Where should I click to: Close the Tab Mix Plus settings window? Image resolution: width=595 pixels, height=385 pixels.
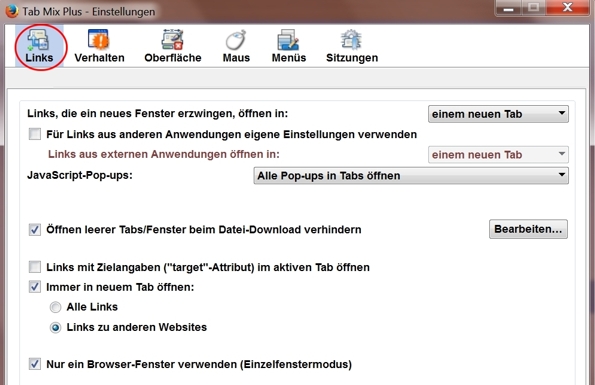tap(568, 7)
